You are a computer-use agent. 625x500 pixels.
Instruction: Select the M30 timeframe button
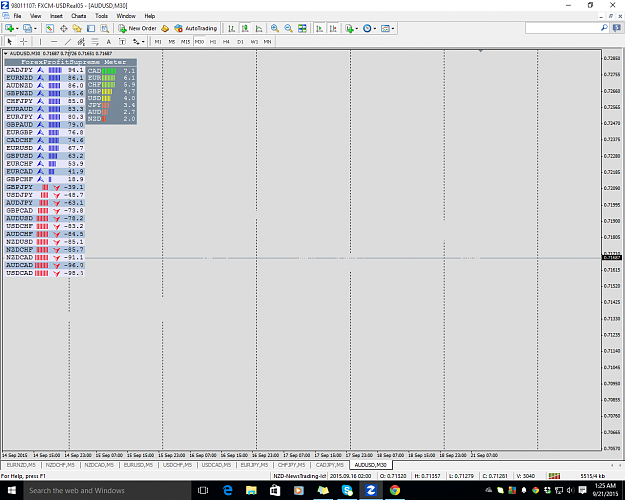pos(199,41)
